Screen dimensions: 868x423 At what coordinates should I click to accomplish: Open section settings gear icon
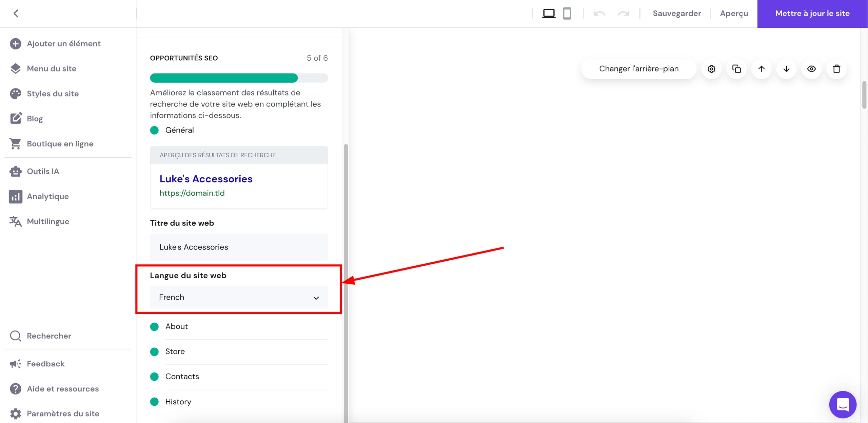pos(711,69)
